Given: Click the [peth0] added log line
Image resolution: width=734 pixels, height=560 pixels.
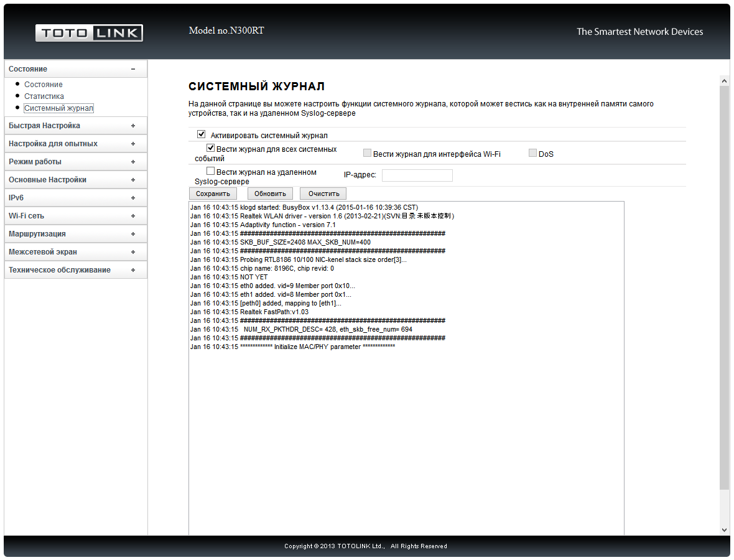Looking at the screenshot, I should [266, 304].
